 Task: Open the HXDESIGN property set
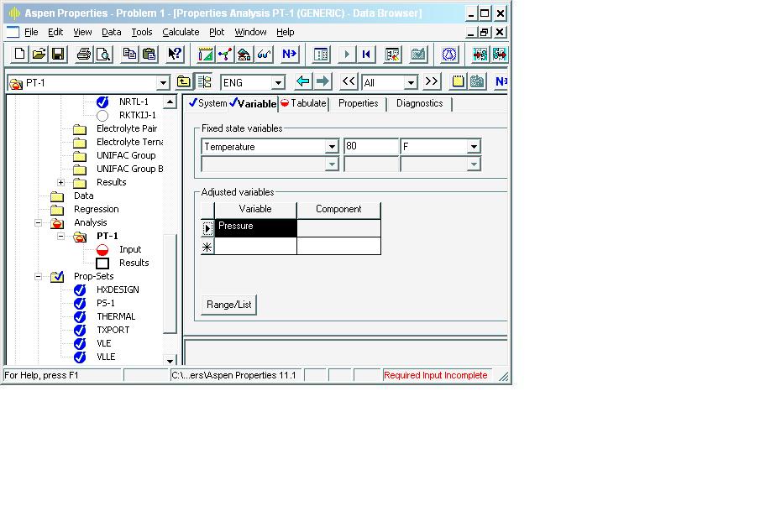pos(118,289)
